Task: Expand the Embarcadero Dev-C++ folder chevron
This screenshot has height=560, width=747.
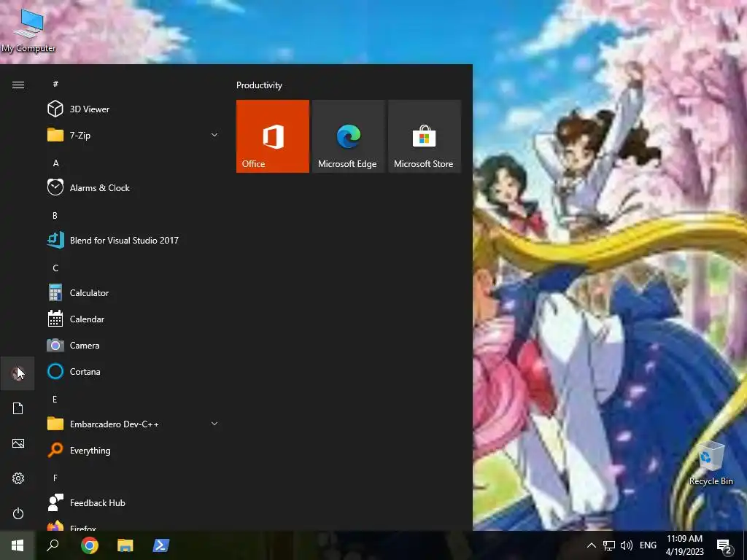Action: tap(214, 424)
